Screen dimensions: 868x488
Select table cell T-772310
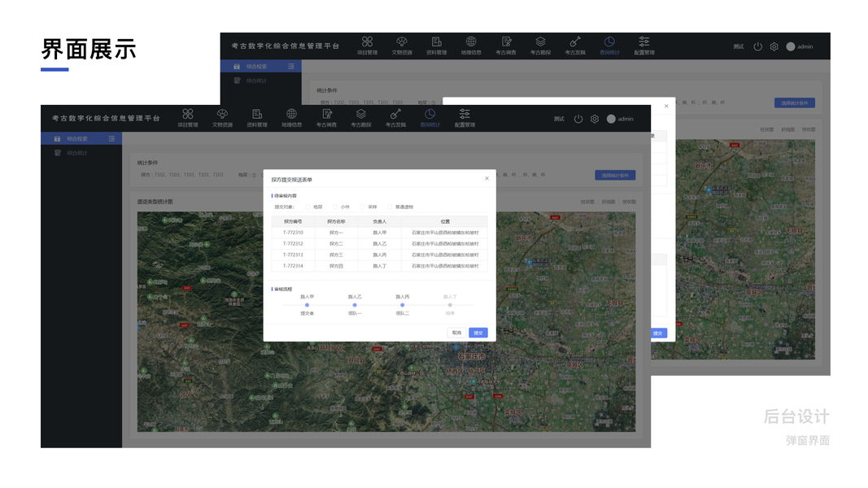tap(293, 233)
